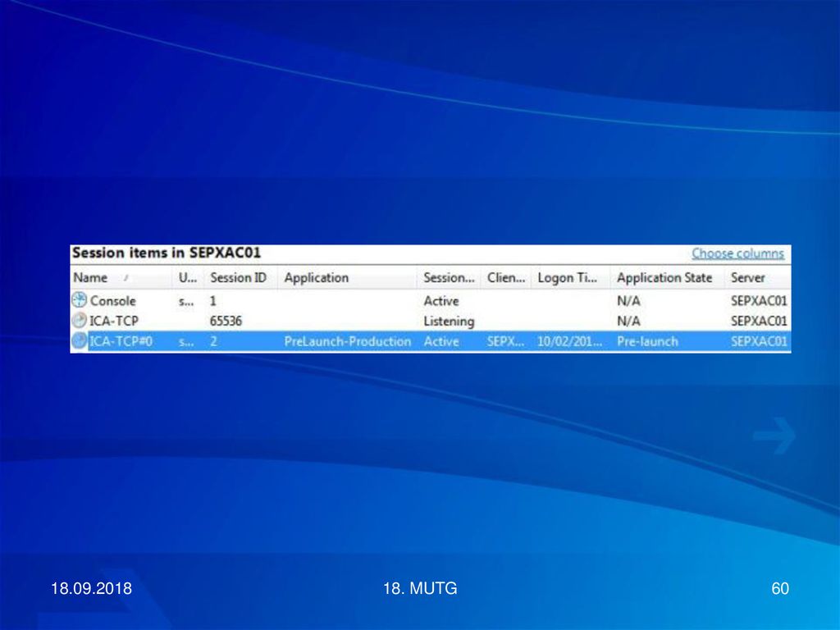
Task: Click the Session... column header
Action: pyautogui.click(x=449, y=277)
